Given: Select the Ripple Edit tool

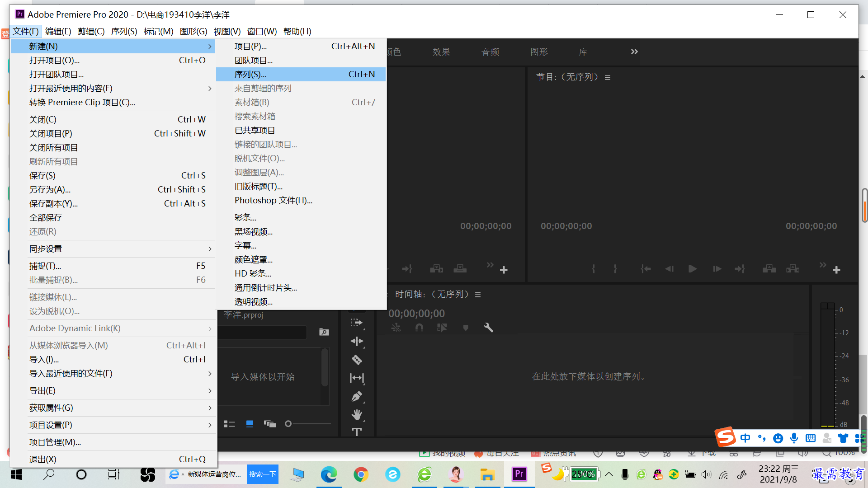Looking at the screenshot, I should point(357,341).
